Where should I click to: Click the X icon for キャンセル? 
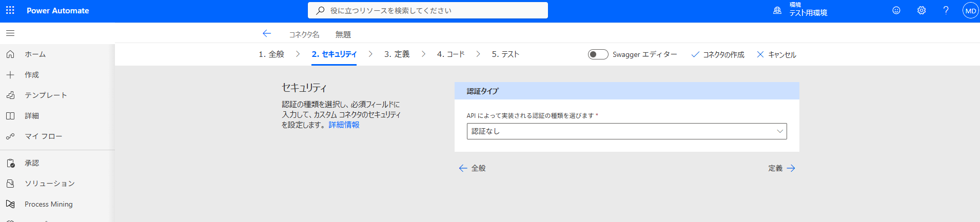coord(760,54)
